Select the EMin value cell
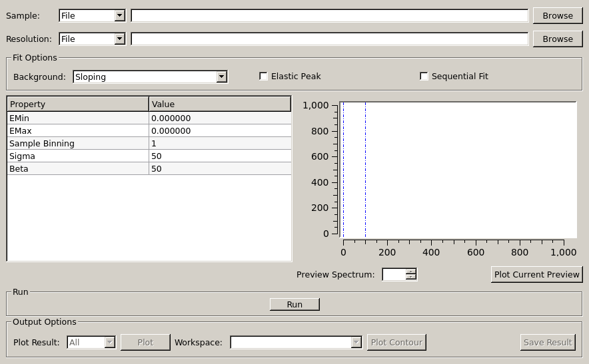589x364 pixels. click(220, 118)
